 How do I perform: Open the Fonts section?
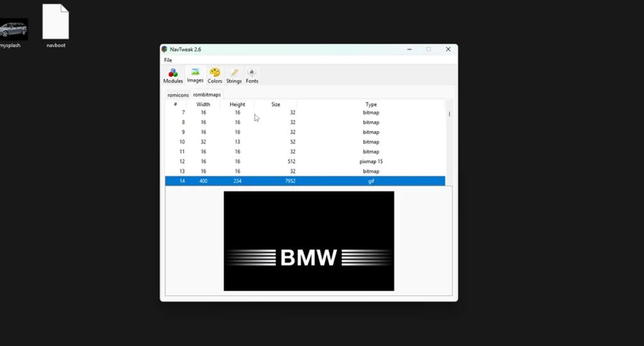(252, 75)
